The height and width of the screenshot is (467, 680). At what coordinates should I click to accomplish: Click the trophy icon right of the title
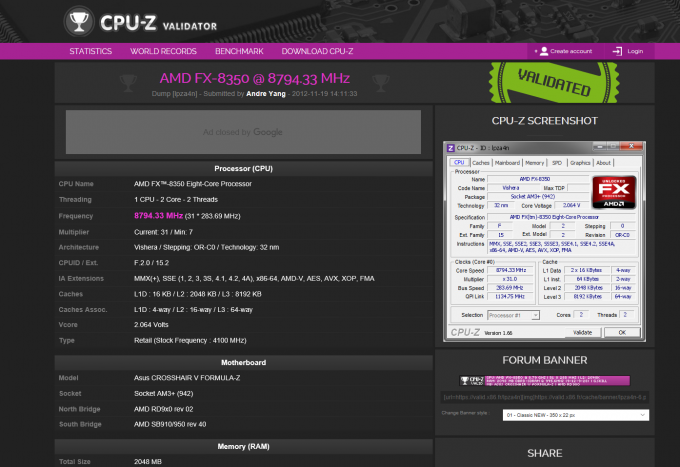[380, 82]
